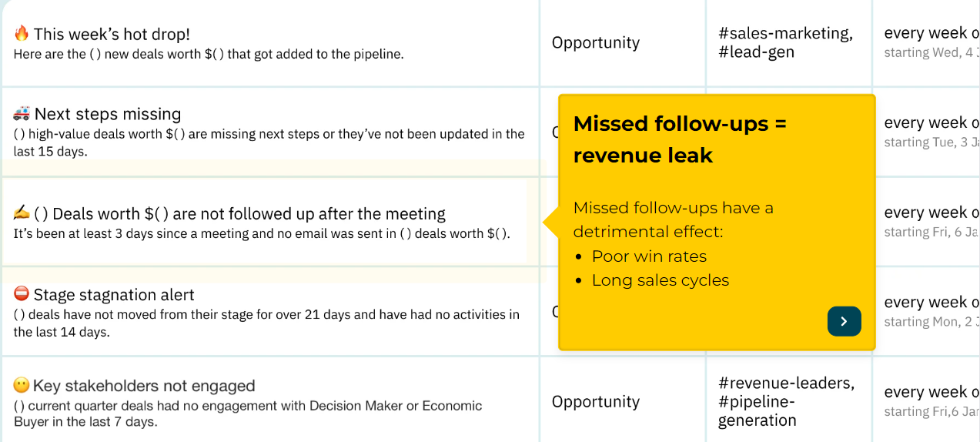Select the "not followed up after the meeting" row
Screen dimensions: 980x442
tap(249, 214)
